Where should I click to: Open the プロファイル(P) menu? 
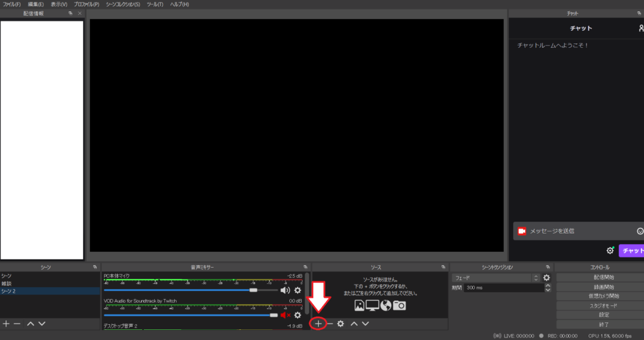tap(86, 4)
